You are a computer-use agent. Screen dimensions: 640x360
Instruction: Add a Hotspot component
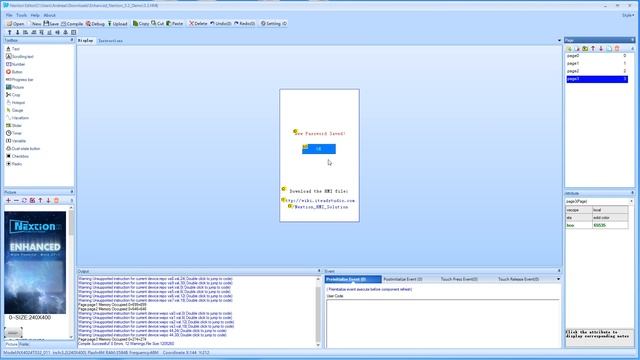point(16,102)
